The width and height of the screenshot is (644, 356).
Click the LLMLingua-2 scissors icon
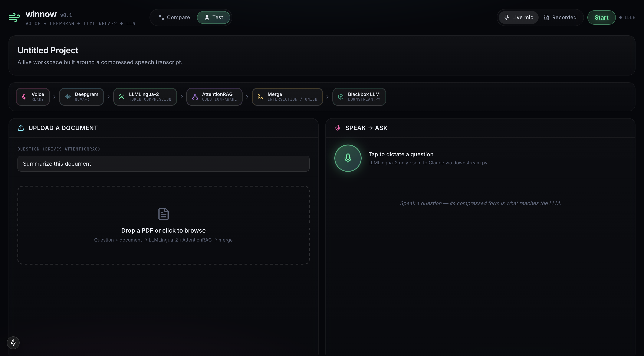coord(122,97)
